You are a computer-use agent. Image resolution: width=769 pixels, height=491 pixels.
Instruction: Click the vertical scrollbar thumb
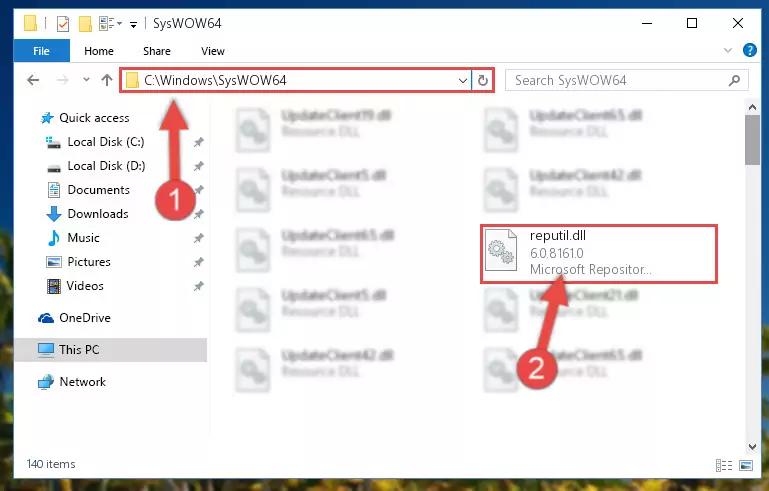752,140
